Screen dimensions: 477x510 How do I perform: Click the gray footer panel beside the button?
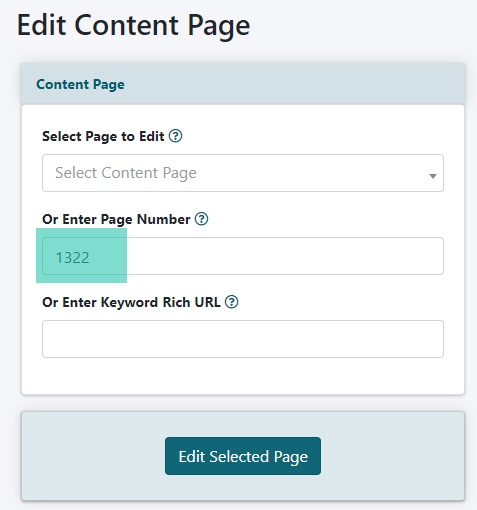392,456
